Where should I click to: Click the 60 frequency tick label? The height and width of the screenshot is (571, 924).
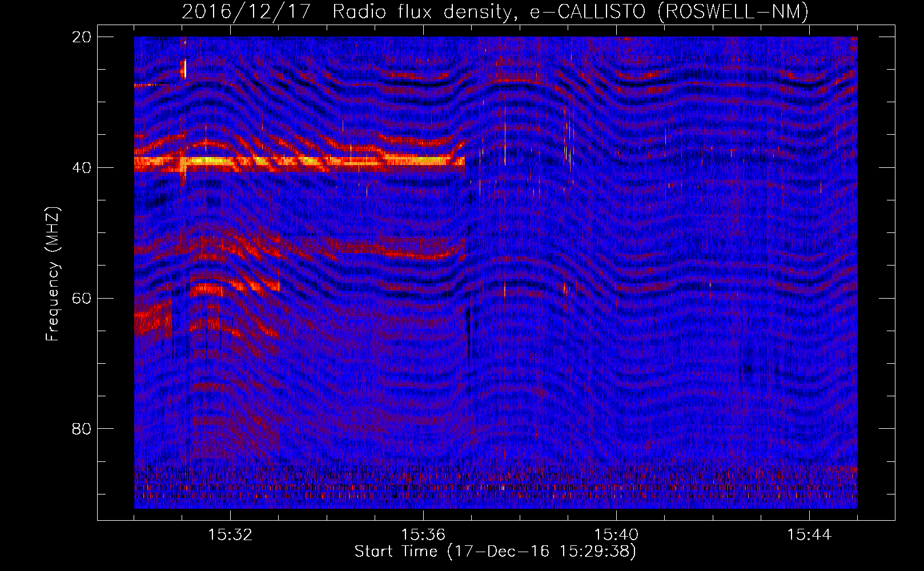(x=82, y=298)
